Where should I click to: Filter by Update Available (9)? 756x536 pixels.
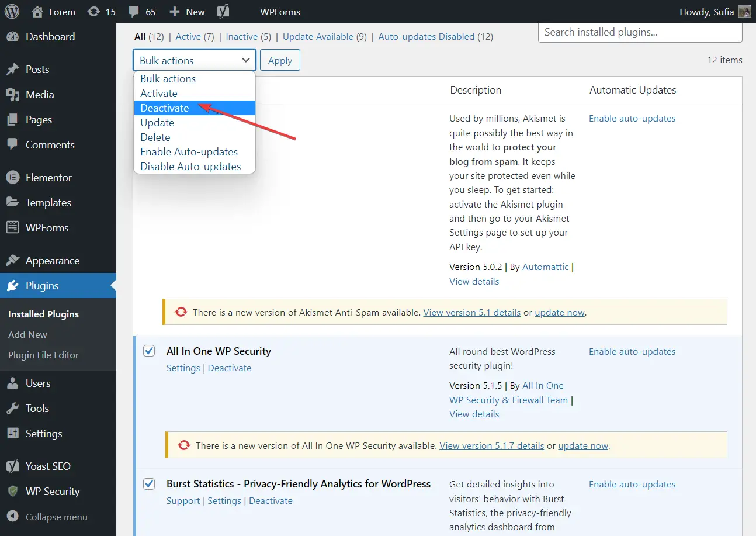[x=325, y=36]
